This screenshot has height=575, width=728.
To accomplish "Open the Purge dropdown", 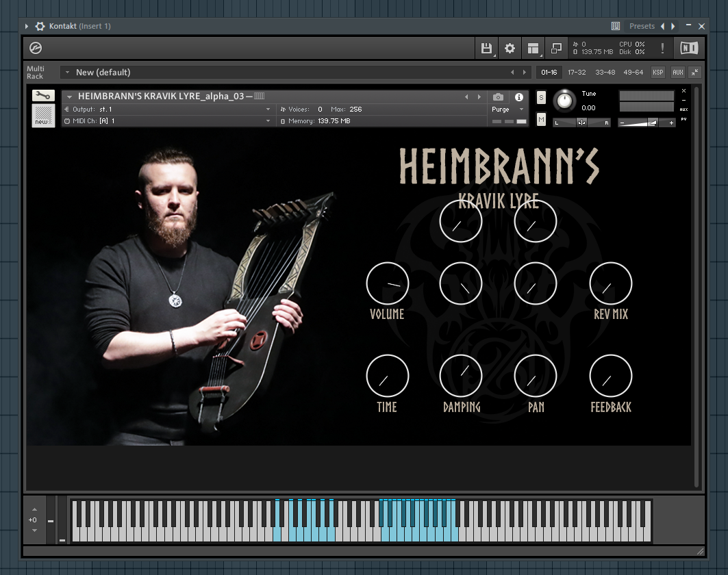I will pos(507,109).
